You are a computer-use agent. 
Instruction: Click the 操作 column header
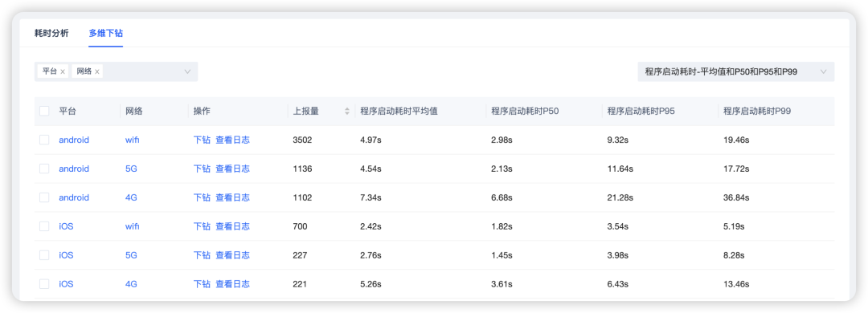pos(202,111)
